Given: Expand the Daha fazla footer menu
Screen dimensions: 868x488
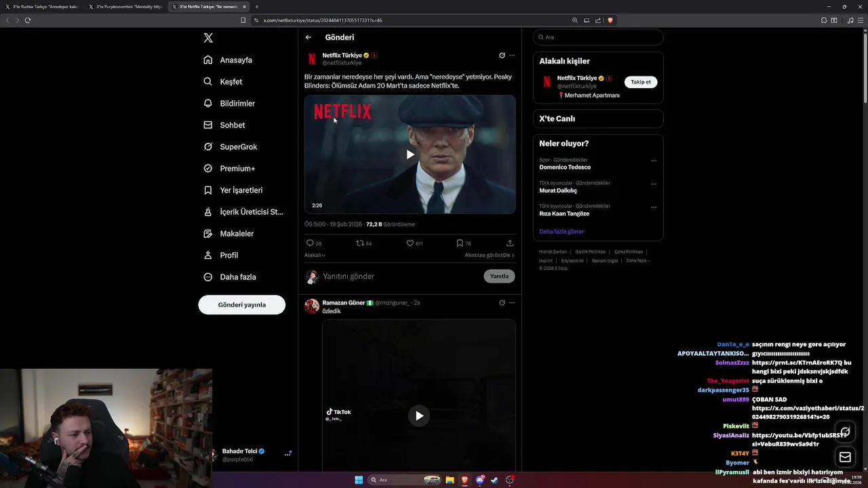Looking at the screenshot, I should tap(638, 260).
